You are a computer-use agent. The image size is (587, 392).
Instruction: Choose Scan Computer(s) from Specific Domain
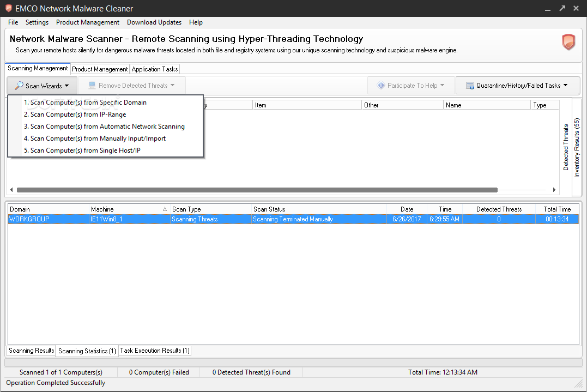pos(106,102)
